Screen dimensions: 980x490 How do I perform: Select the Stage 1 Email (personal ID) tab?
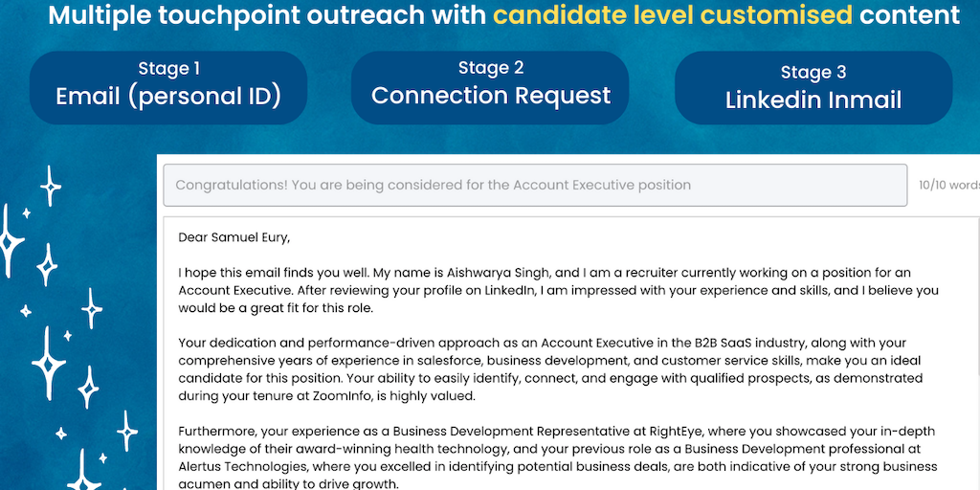(168, 87)
